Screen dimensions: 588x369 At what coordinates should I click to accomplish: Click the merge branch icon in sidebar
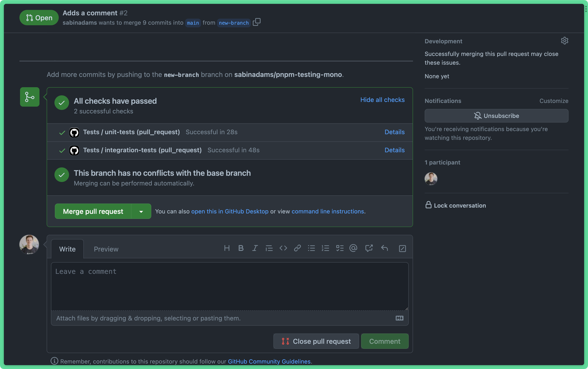pyautogui.click(x=29, y=97)
